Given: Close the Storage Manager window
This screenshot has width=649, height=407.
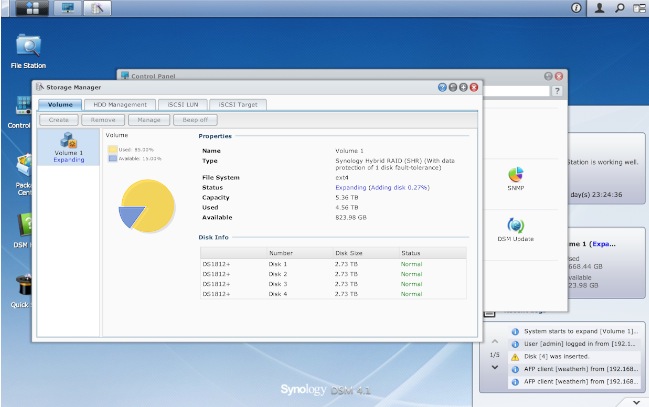Looking at the screenshot, I should coord(474,87).
